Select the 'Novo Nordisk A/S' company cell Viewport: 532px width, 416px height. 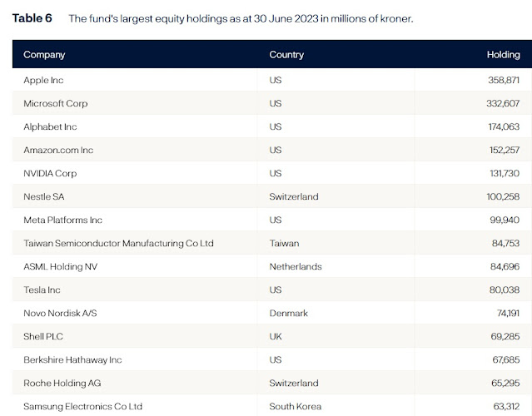(x=60, y=314)
